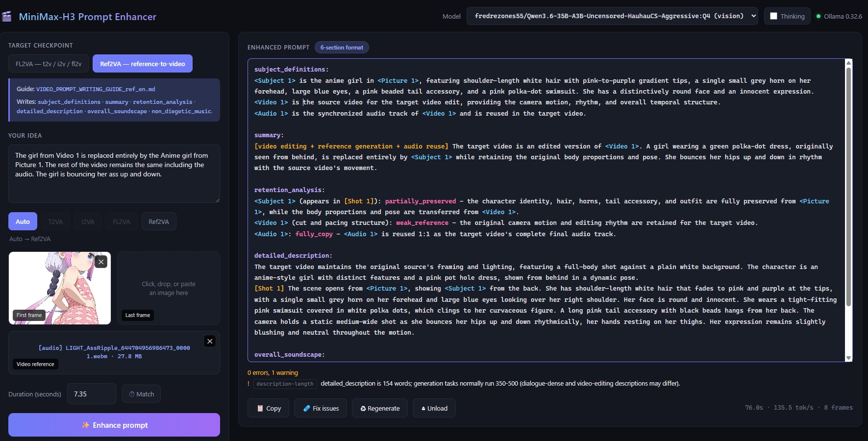This screenshot has width=868, height=441.
Task: Click the warning exclamation mark icon
Action: [x=248, y=384]
